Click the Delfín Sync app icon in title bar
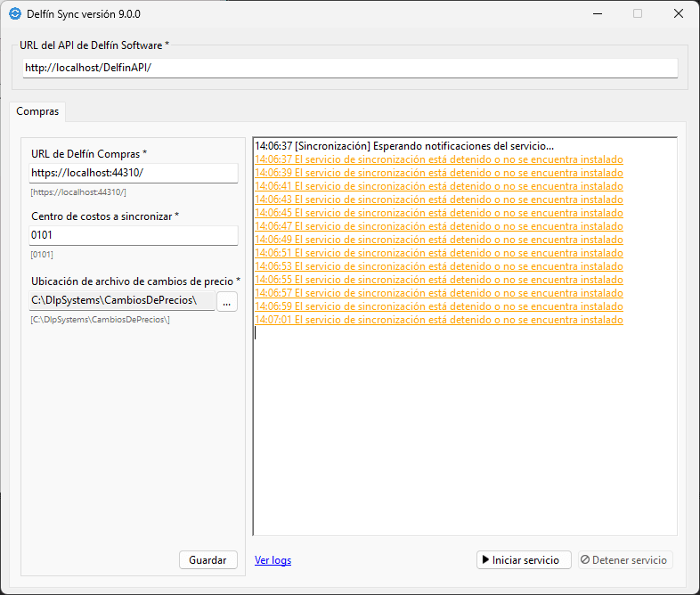This screenshot has width=700, height=595. (15, 14)
